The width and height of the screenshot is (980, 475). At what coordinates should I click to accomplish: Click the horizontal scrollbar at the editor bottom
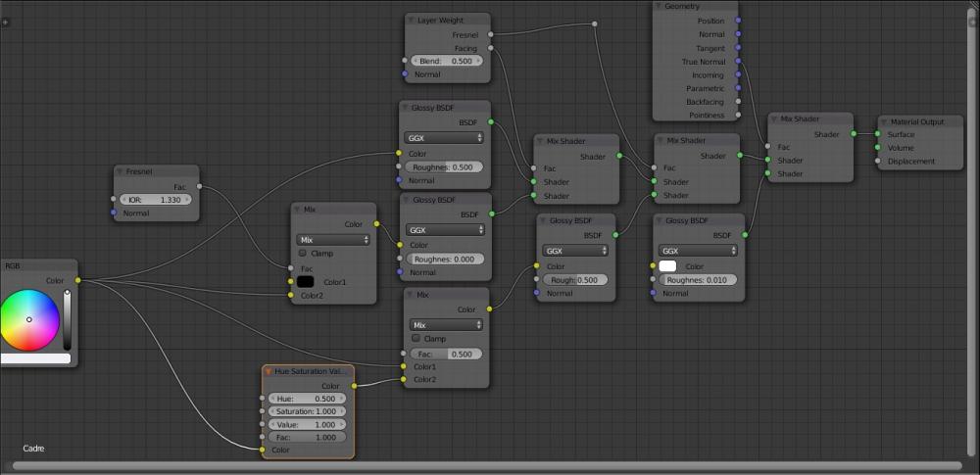pos(490,466)
